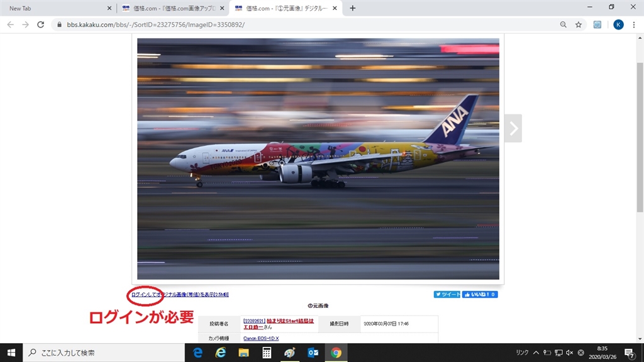644x362 pixels.
Task: Open Internet Explorer from the taskbar
Action: click(x=221, y=353)
